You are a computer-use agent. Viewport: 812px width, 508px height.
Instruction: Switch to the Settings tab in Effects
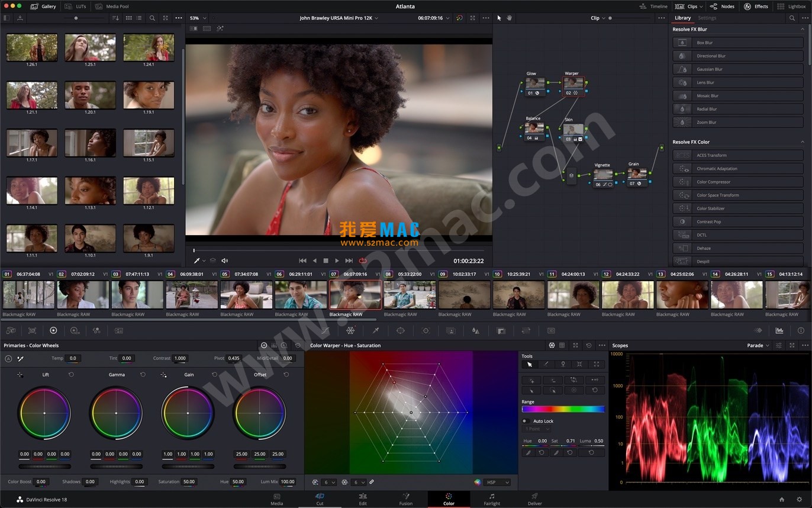coord(707,18)
